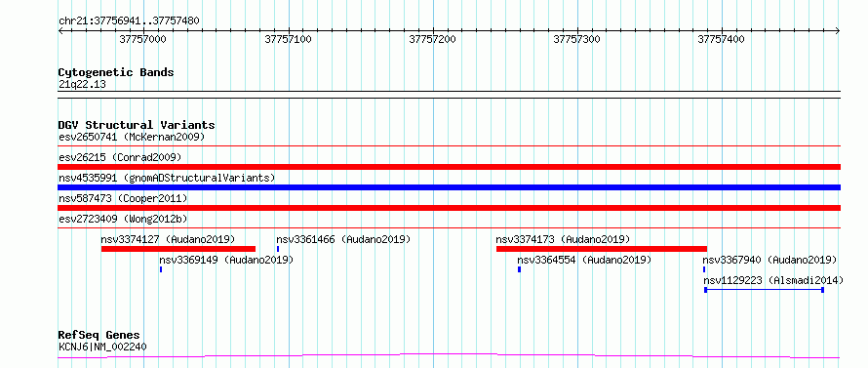Click the KCNJ6|NM_002240 gene label

click(102, 347)
